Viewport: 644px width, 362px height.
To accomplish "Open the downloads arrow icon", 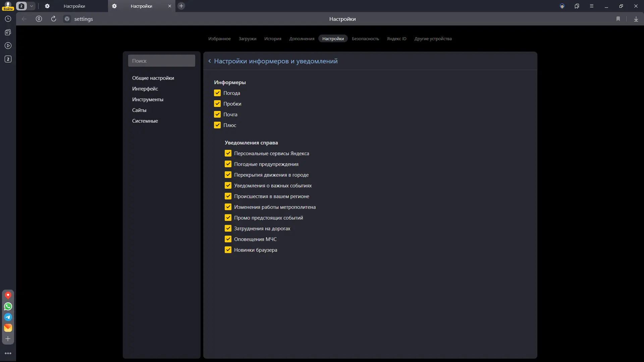I will 636,19.
